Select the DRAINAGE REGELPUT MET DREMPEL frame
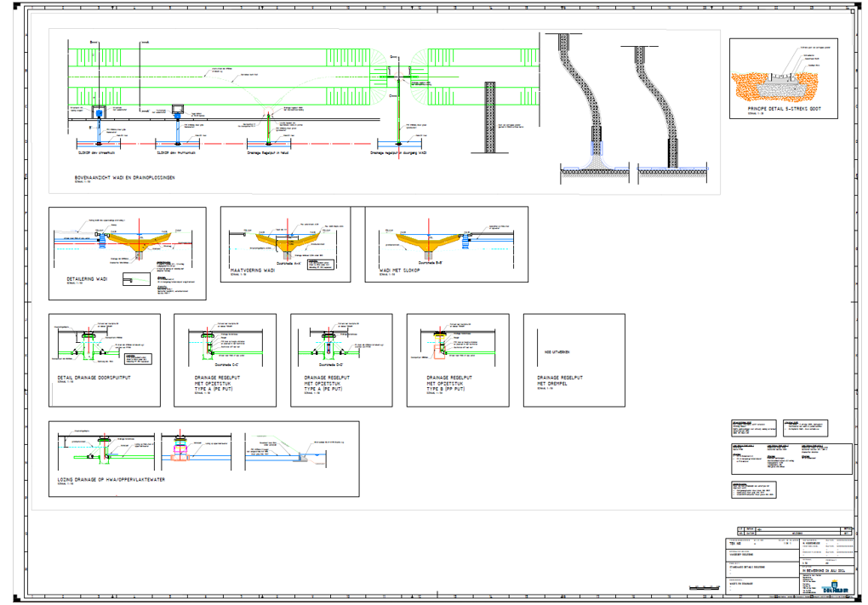This screenshot has height=605, width=868. (574, 360)
